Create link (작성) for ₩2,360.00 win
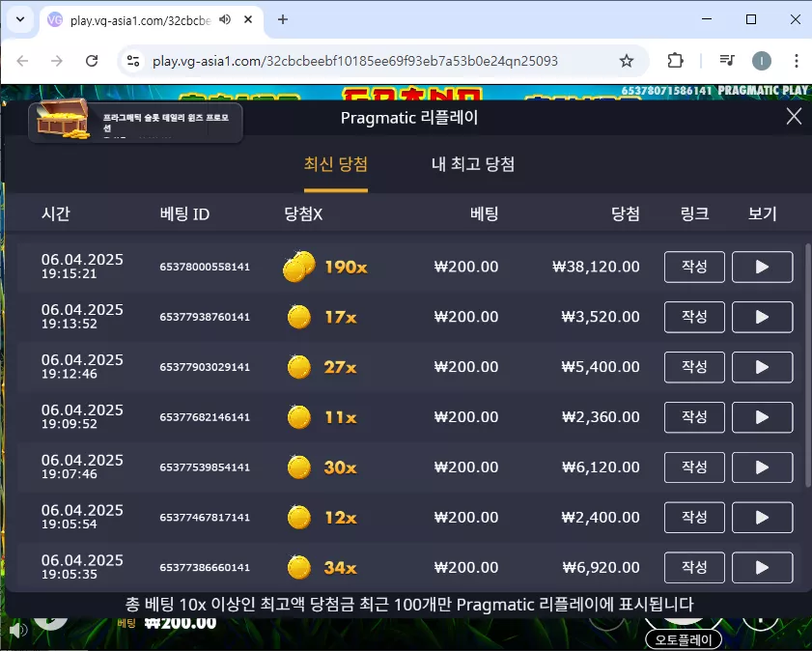The height and width of the screenshot is (651, 812). pos(694,417)
